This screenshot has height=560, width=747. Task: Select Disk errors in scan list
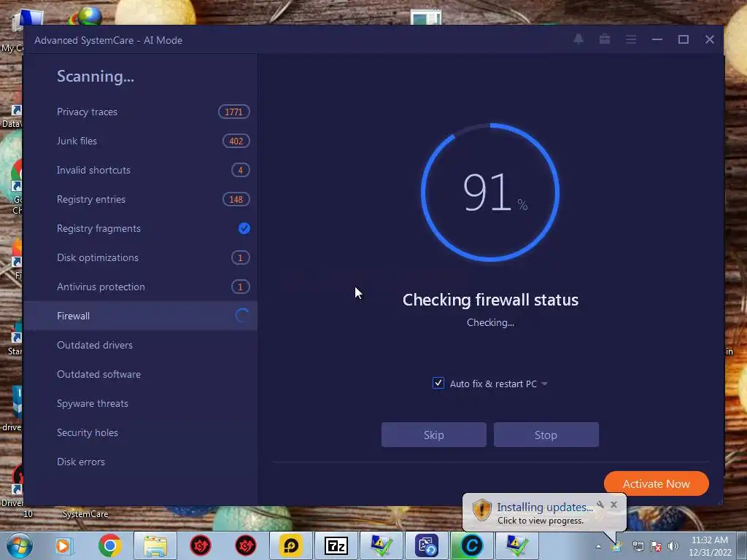pyautogui.click(x=140, y=462)
